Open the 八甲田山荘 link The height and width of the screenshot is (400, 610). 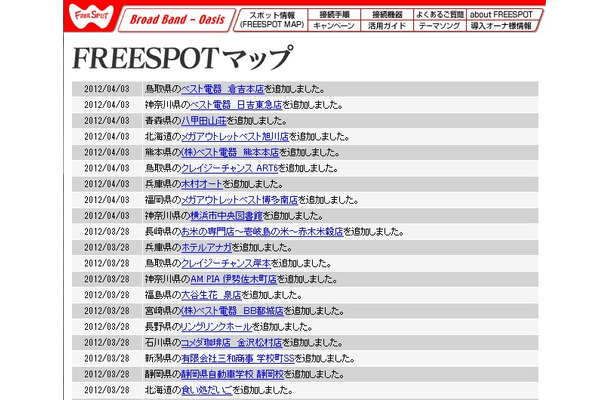coord(204,121)
